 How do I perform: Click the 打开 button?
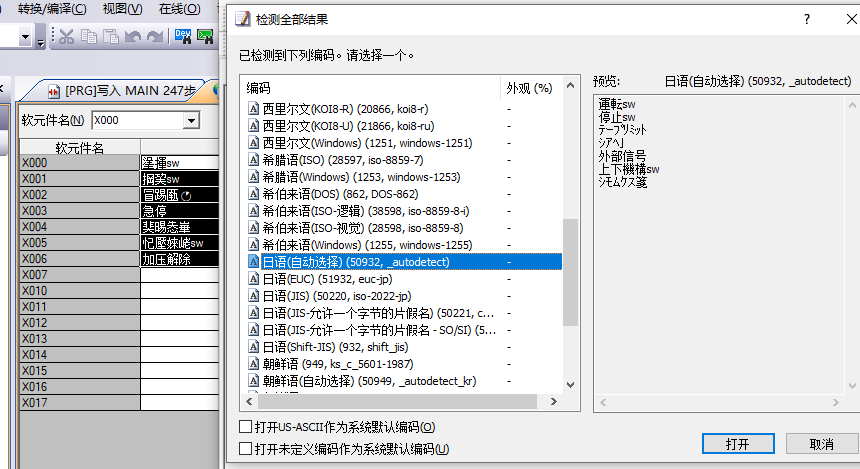coord(738,443)
